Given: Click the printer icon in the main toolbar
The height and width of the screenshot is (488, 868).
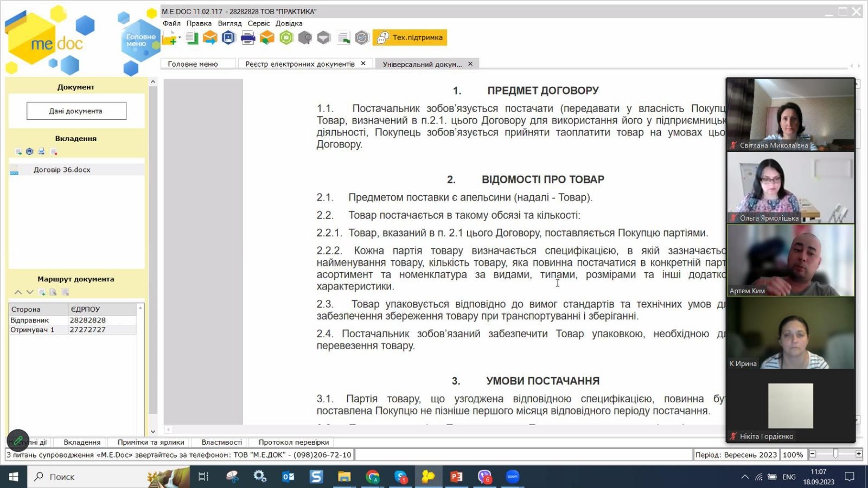Looking at the screenshot, I should click(x=248, y=37).
